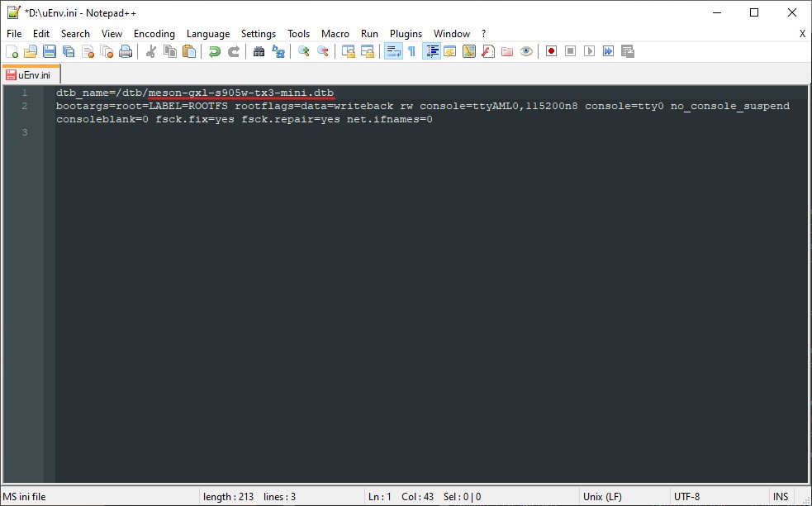Click the console=ttyAML0,115200n8 argument text
This screenshot has width=812, height=506.
[x=498, y=106]
